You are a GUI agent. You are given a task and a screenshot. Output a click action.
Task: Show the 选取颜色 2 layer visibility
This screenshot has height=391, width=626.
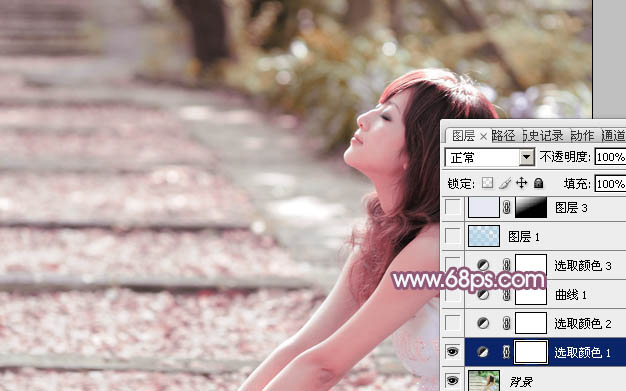[x=453, y=323]
